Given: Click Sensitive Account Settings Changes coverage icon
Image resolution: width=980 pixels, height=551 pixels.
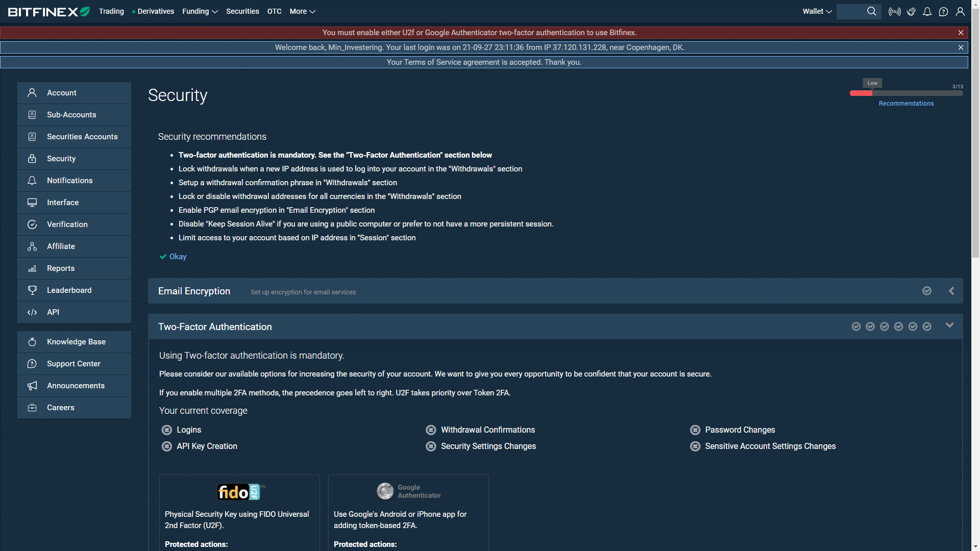Looking at the screenshot, I should coord(695,446).
